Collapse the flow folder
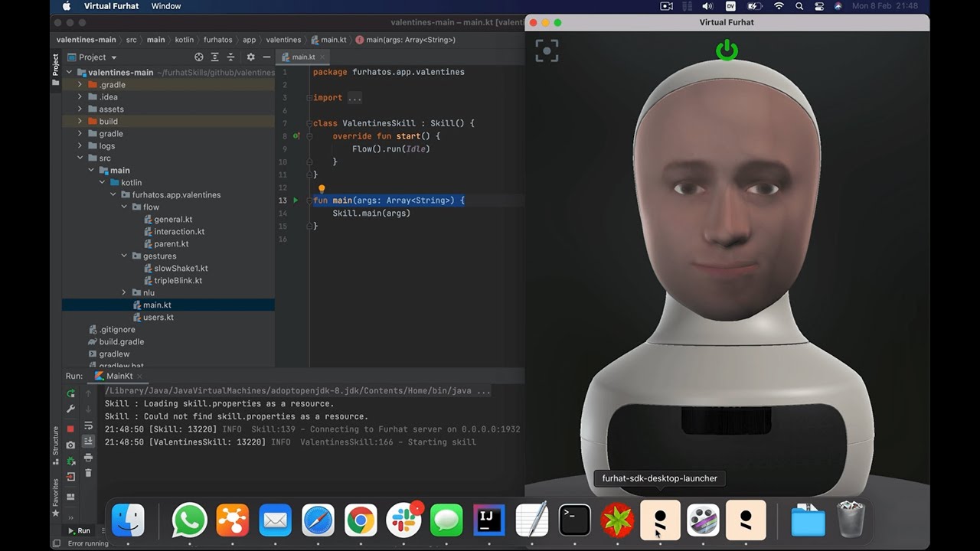This screenshot has width=980, height=551. [x=124, y=207]
